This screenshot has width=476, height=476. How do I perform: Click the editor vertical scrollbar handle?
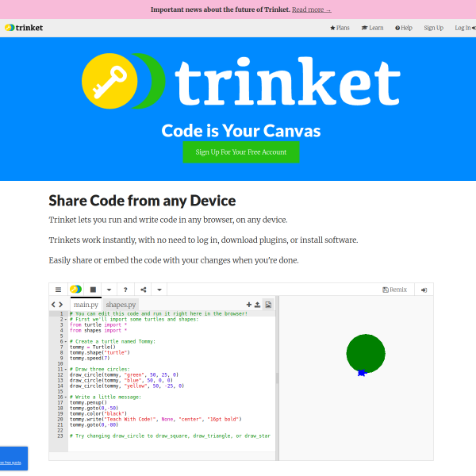click(277, 378)
